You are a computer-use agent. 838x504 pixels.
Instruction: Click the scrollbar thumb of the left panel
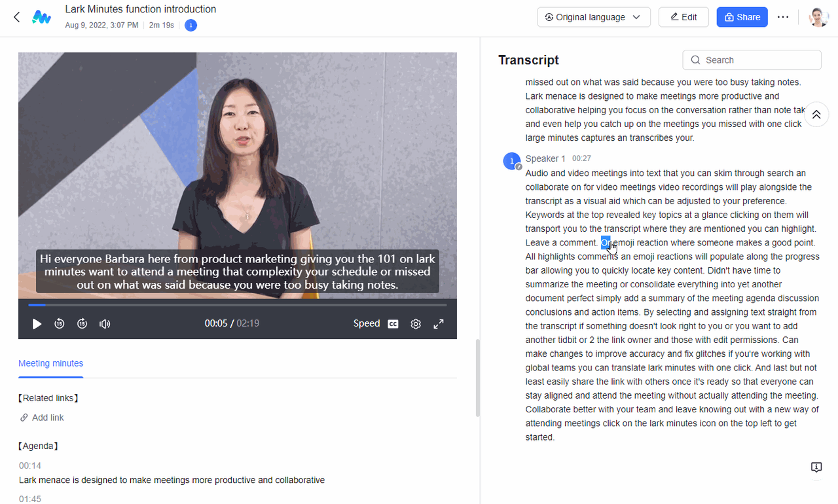coord(478,378)
